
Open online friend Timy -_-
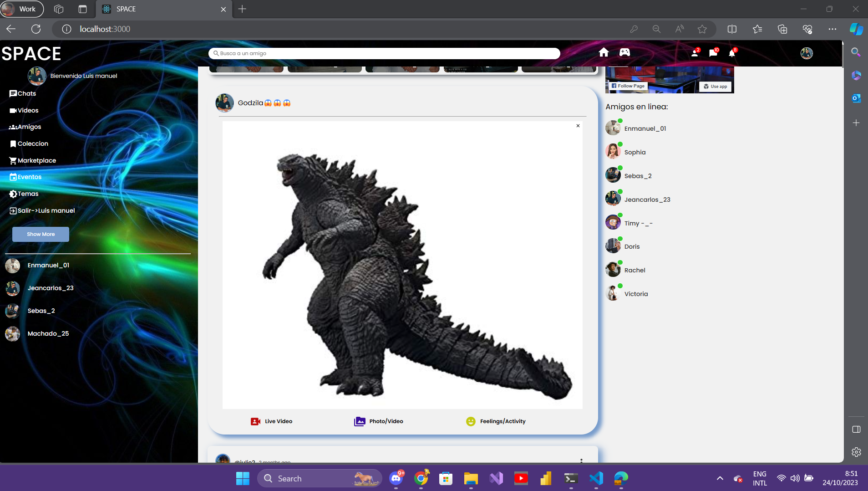(629, 223)
